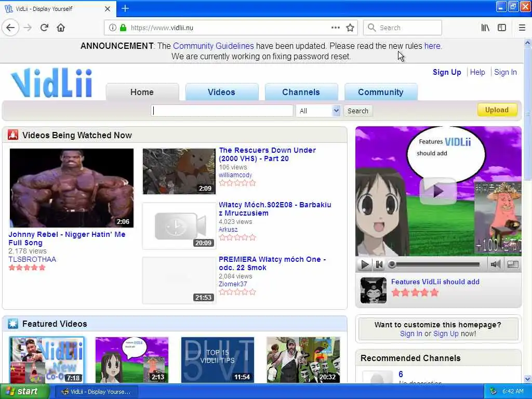Visit Arkusz channel link

pos(229,229)
